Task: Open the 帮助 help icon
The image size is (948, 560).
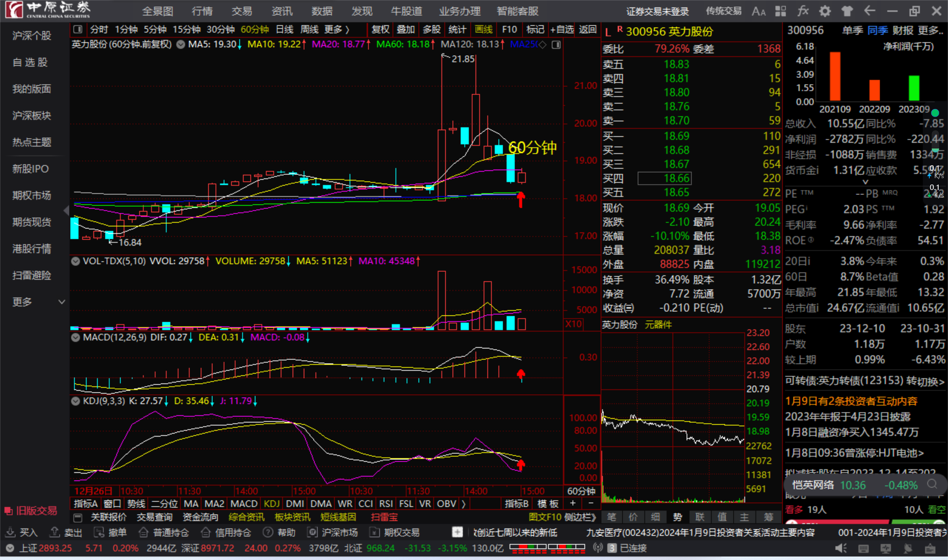Action: click(x=268, y=532)
